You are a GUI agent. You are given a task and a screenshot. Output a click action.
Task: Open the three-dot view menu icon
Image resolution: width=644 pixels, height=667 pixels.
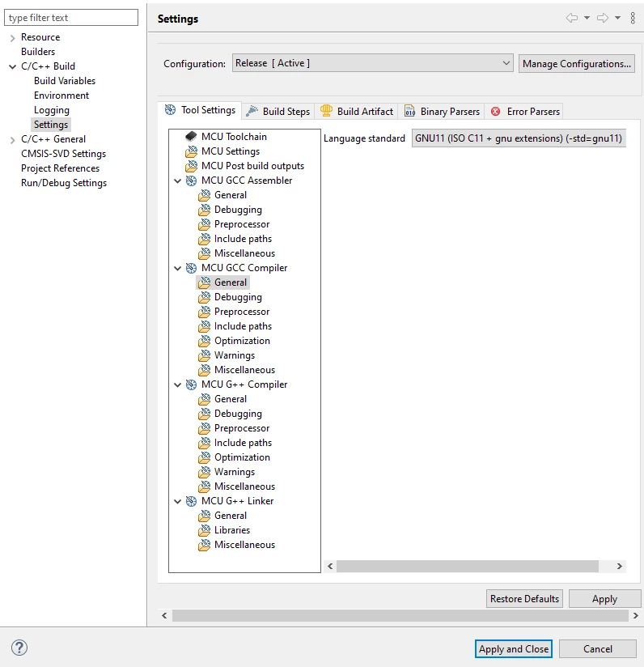633,18
